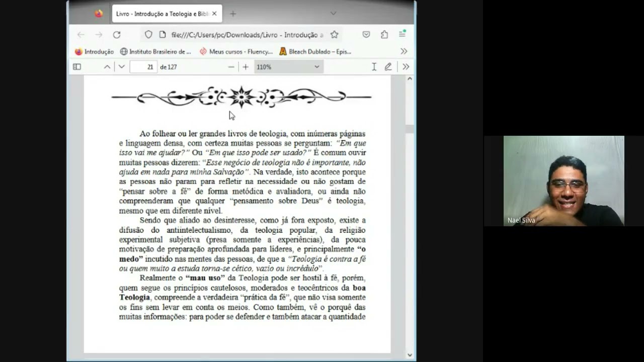Viewport: 644px width, 362px height.
Task: Click the vertical scrollbar thumb
Action: point(410,129)
